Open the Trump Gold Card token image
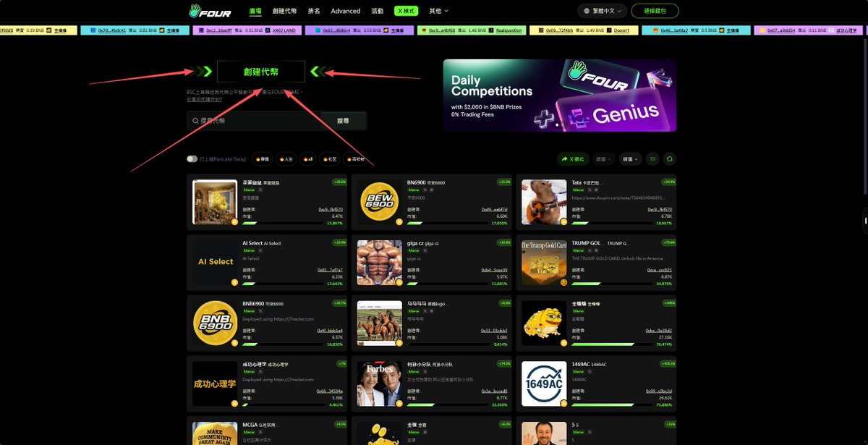The width and height of the screenshot is (868, 445). (543, 262)
